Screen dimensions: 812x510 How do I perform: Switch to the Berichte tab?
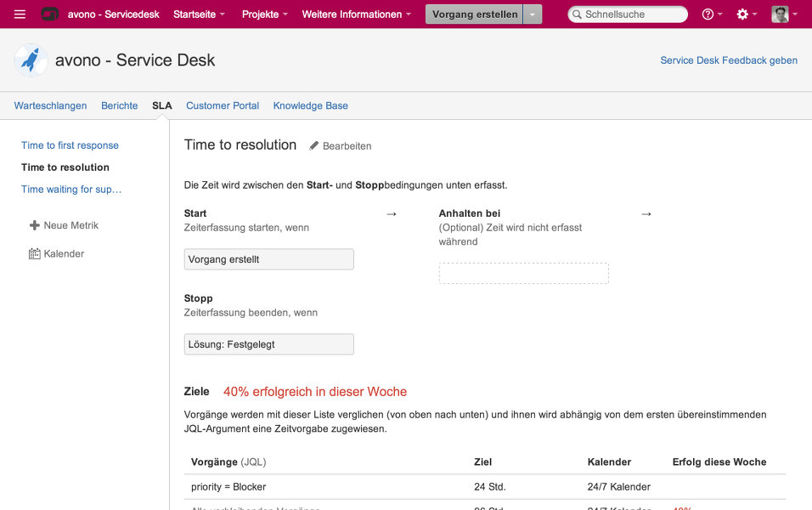click(x=120, y=105)
